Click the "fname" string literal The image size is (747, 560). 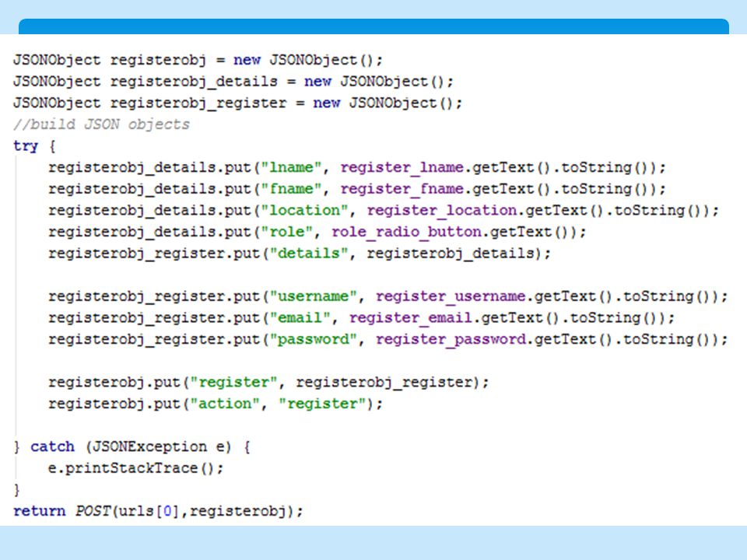pos(291,189)
